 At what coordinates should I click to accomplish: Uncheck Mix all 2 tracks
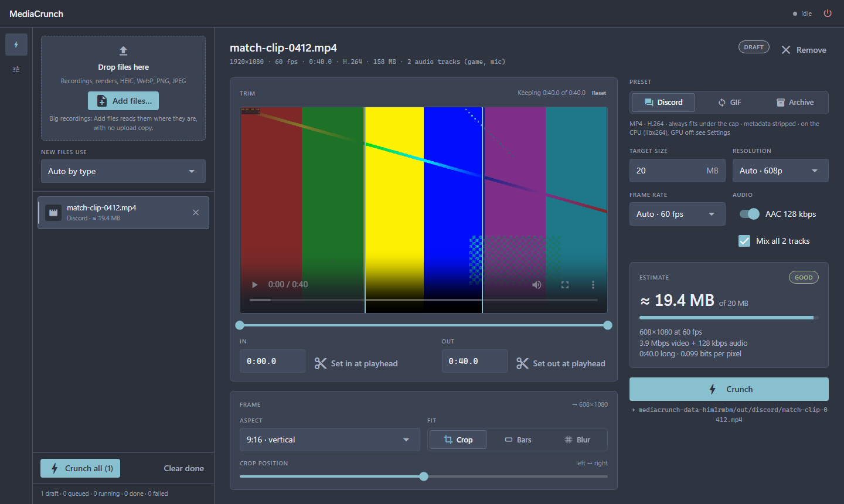(744, 241)
